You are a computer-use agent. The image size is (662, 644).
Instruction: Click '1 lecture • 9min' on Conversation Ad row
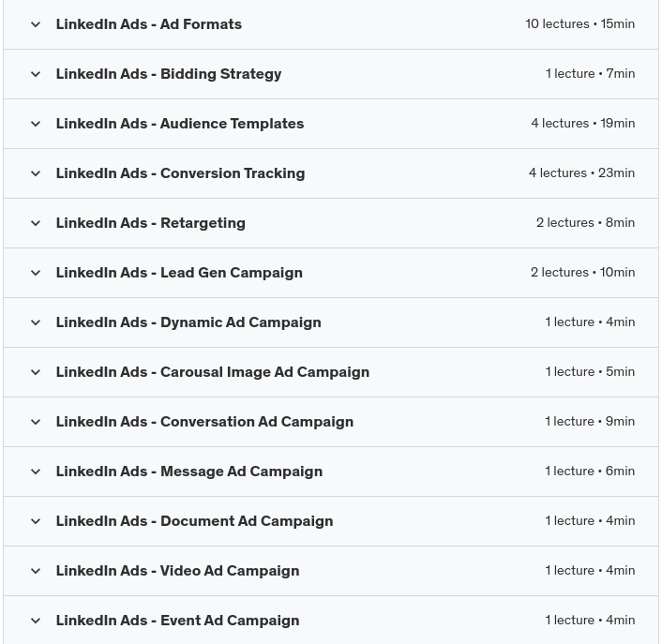(590, 422)
